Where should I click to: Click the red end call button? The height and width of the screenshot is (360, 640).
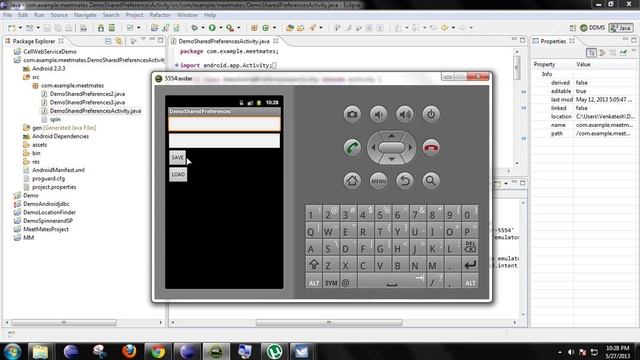click(x=431, y=147)
